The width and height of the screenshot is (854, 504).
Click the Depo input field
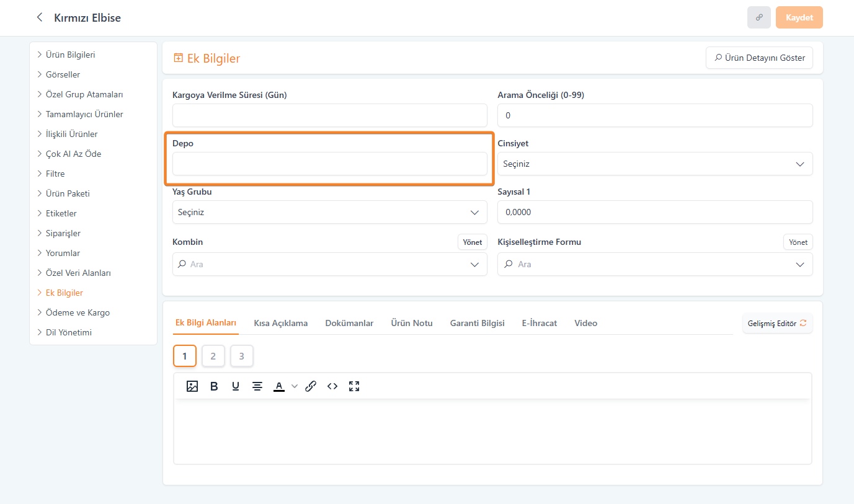329,164
